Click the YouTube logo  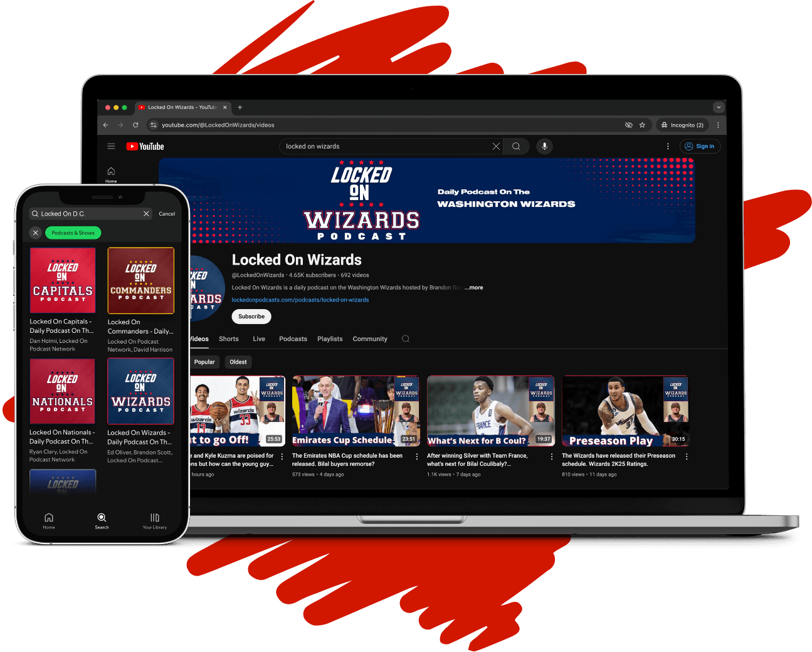click(x=145, y=146)
